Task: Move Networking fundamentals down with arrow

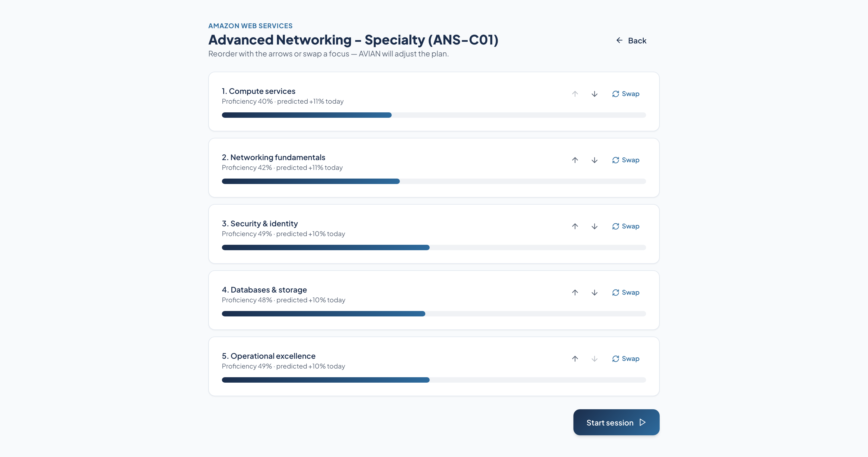Action: coord(594,160)
